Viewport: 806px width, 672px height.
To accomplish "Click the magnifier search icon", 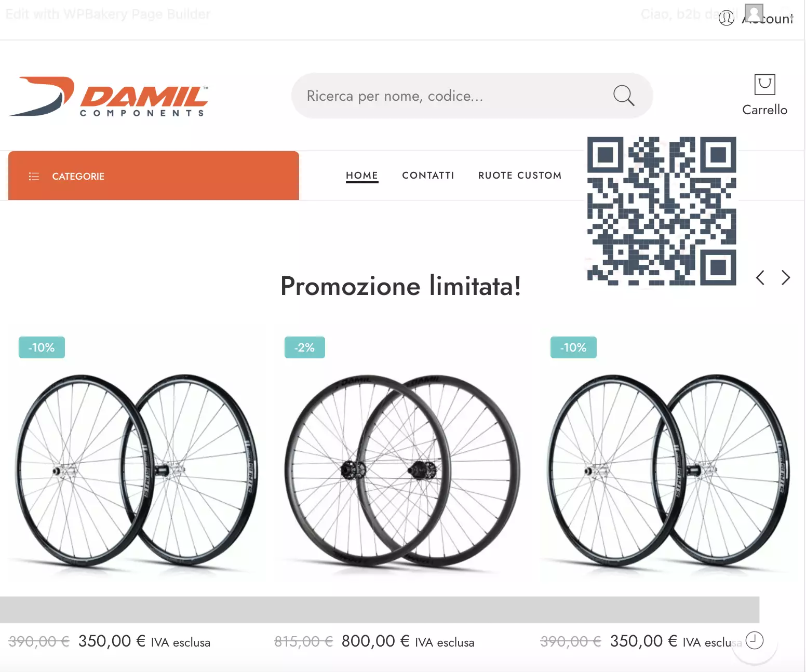I will pyautogui.click(x=624, y=96).
